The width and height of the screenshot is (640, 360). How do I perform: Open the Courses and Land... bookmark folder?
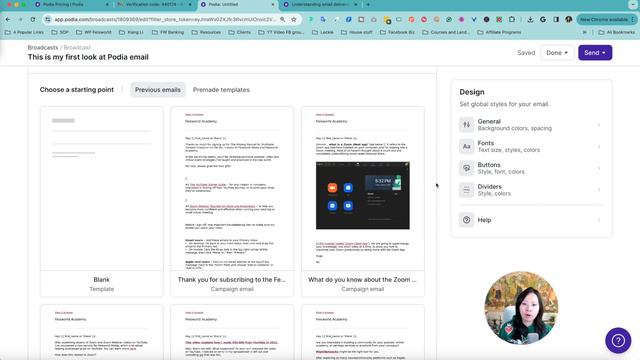447,32
